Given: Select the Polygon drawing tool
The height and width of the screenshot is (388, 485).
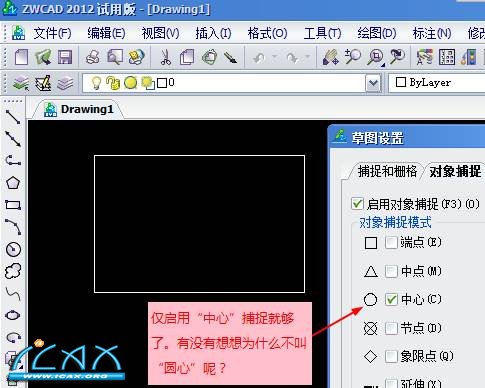Looking at the screenshot, I should tap(13, 183).
